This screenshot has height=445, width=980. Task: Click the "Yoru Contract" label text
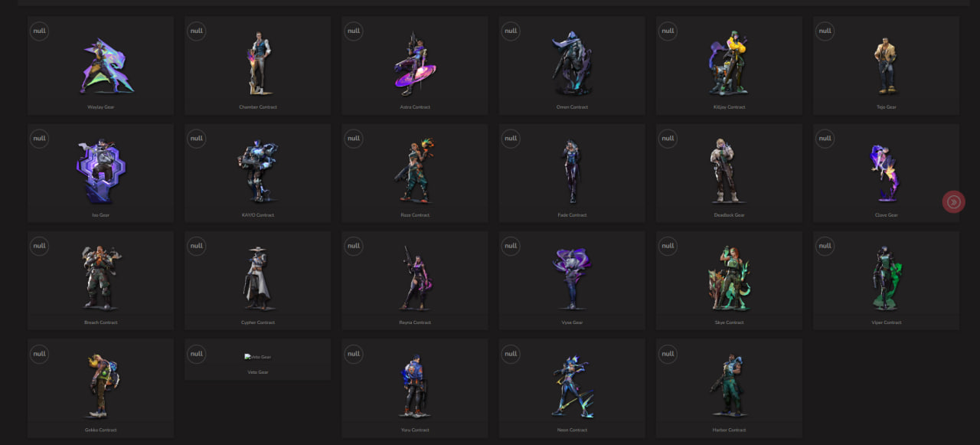(x=415, y=430)
